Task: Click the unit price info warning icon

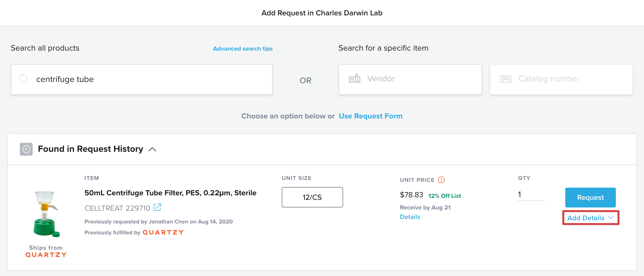Action: point(441,180)
